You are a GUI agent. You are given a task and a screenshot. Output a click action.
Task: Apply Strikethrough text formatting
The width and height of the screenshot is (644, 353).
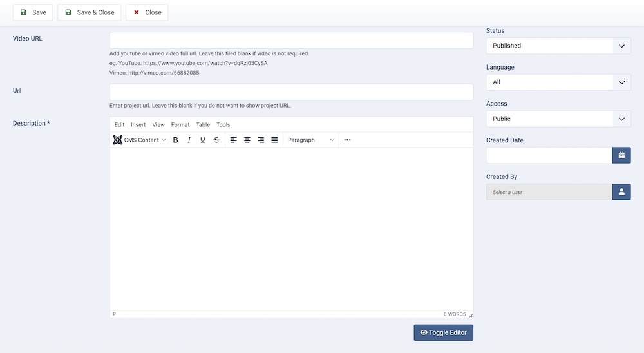pos(216,140)
